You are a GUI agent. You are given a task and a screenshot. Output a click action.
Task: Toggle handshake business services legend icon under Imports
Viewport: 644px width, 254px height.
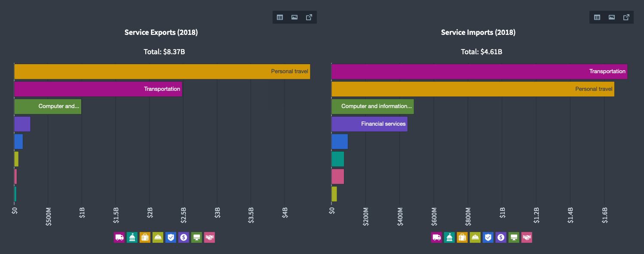pyautogui.click(x=527, y=237)
